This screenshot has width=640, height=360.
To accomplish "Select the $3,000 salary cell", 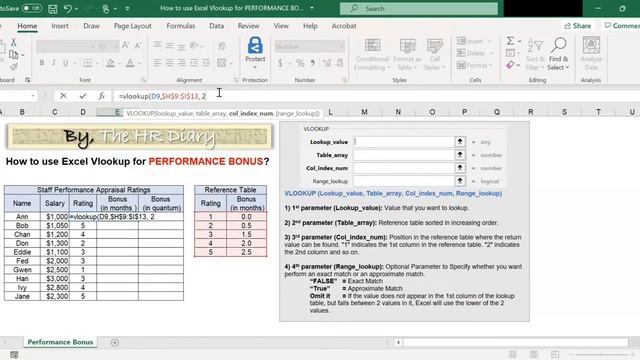I will [x=55, y=278].
